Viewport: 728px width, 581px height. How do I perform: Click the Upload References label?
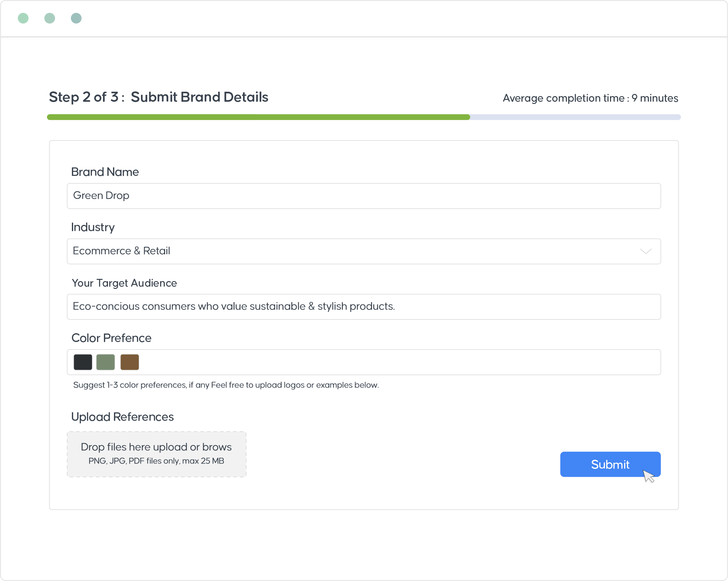(122, 417)
